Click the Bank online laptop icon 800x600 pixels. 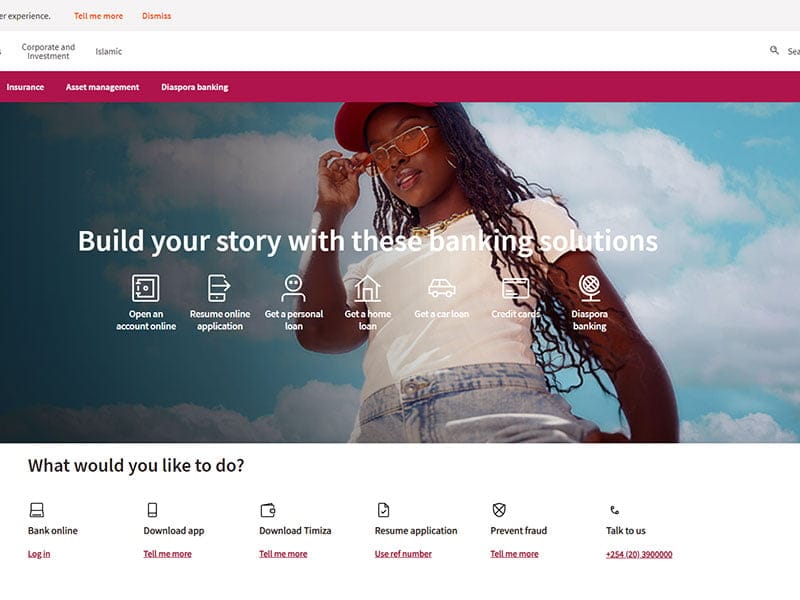37,510
